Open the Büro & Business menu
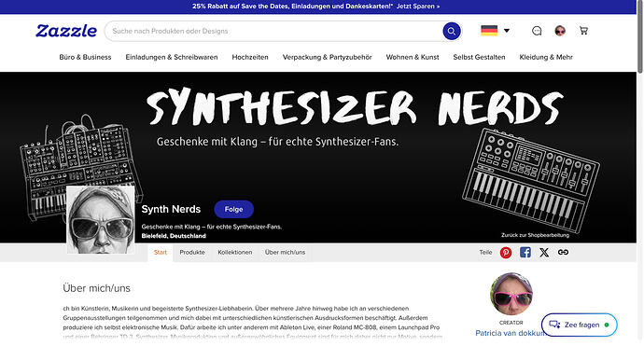This screenshot has width=644, height=346. [x=85, y=57]
